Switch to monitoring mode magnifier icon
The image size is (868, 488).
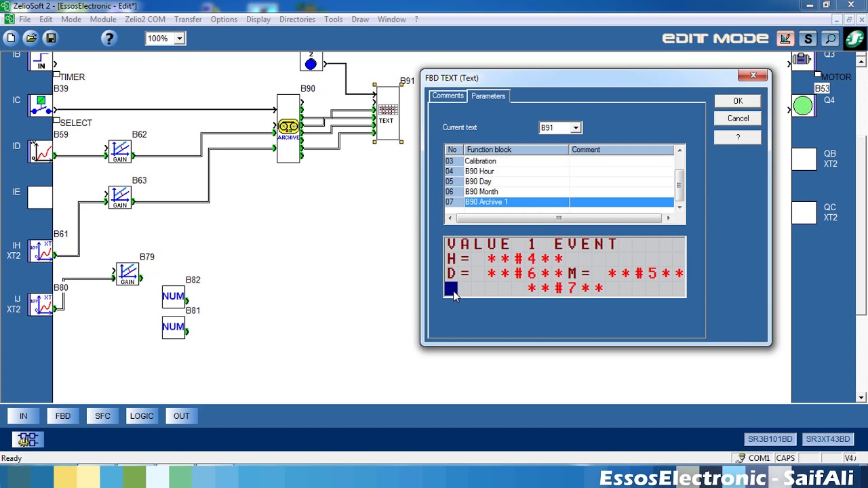[x=830, y=39]
